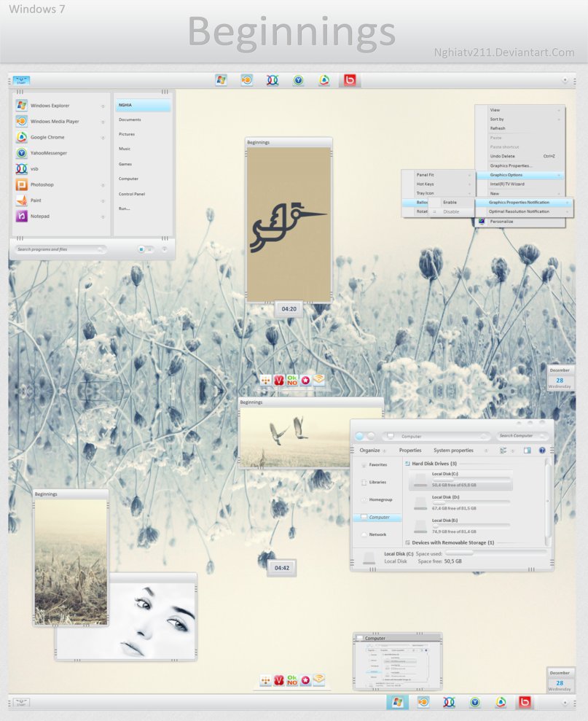Collapse the Hard Disk Drives group

[x=408, y=464]
